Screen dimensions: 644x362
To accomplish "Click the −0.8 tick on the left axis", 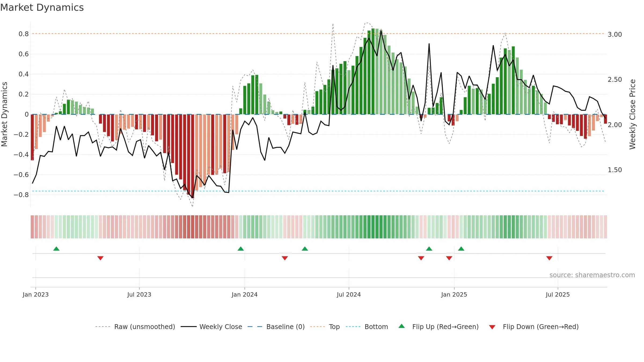I will (x=21, y=195).
